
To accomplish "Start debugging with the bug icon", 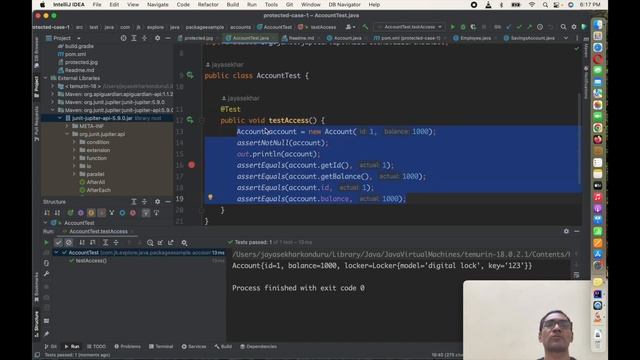I will (463, 27).
